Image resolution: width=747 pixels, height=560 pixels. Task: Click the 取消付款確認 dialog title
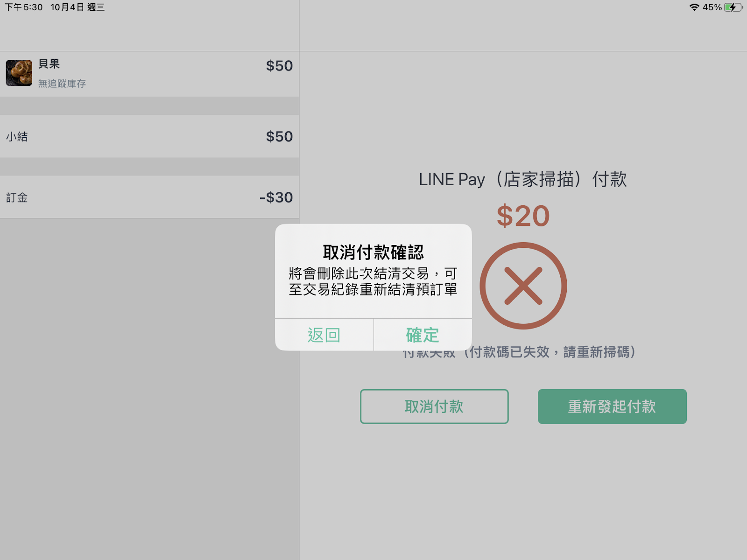[373, 252]
